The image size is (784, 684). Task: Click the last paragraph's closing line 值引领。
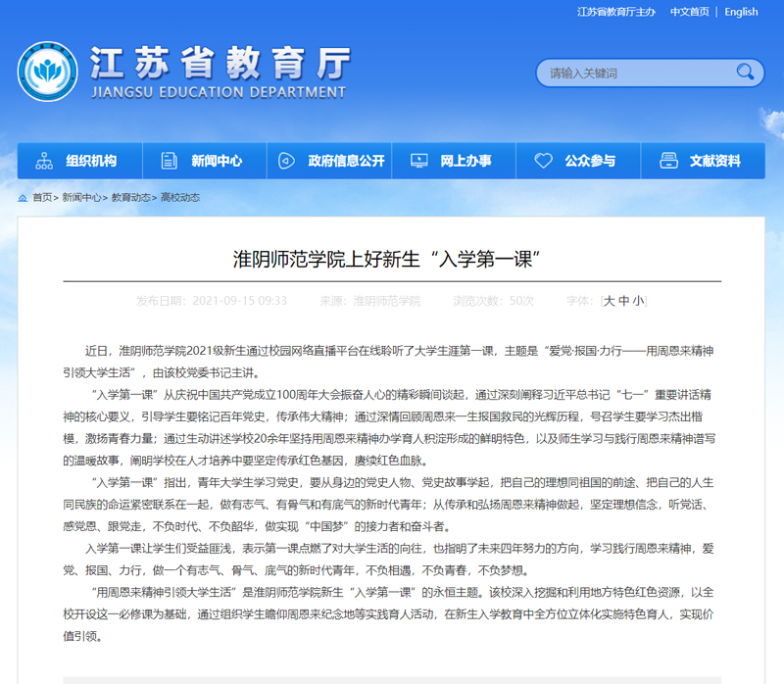coord(83,636)
